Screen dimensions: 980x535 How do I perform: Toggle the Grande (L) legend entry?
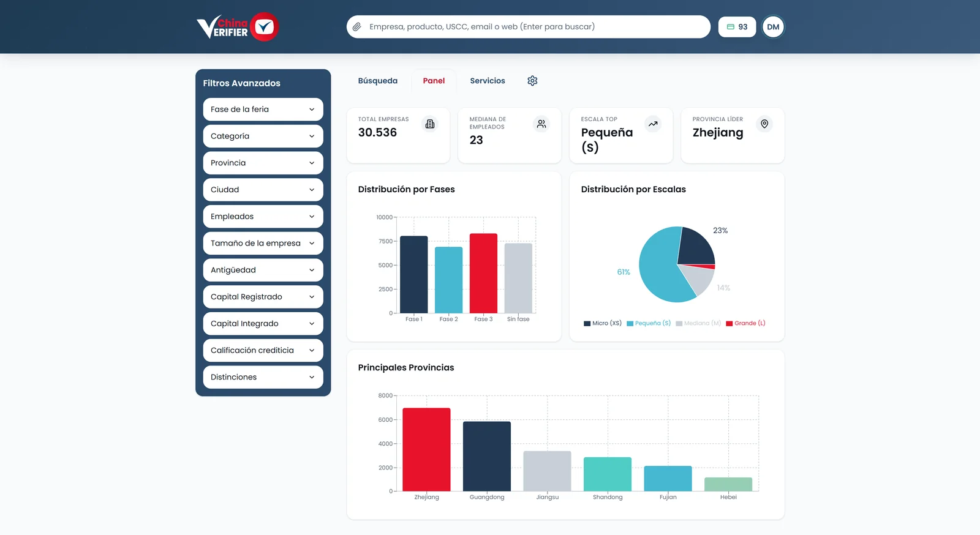(x=745, y=323)
